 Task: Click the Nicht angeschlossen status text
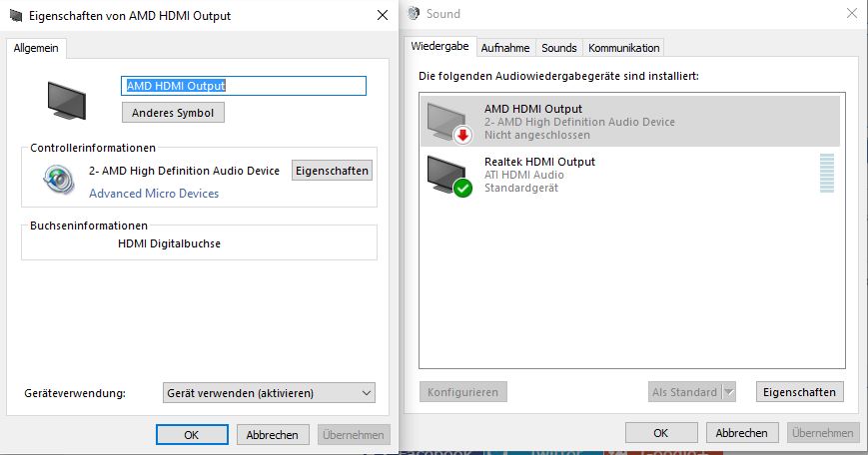(x=537, y=135)
